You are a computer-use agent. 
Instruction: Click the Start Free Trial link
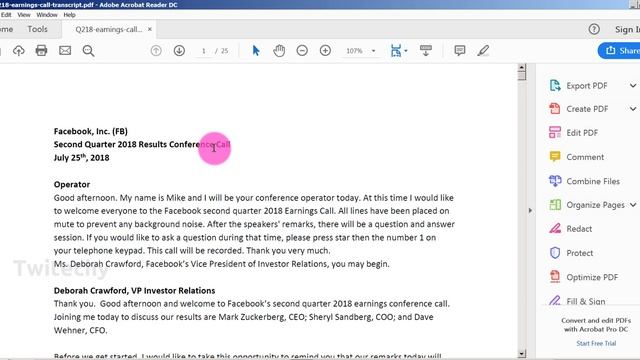tap(596, 343)
